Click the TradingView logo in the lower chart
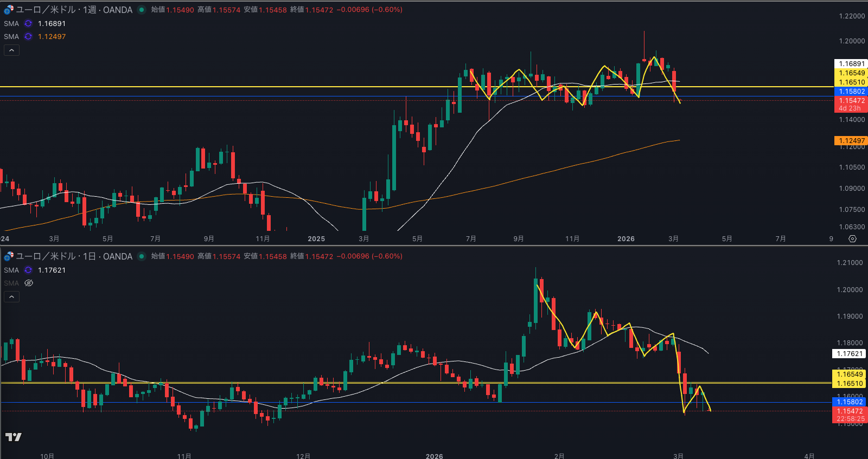 pyautogui.click(x=14, y=437)
